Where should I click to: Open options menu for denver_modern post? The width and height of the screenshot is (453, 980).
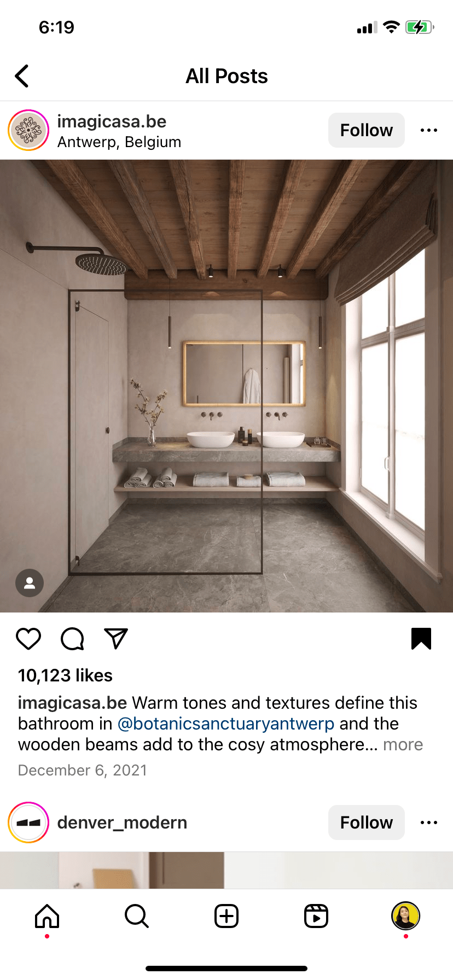click(x=429, y=822)
